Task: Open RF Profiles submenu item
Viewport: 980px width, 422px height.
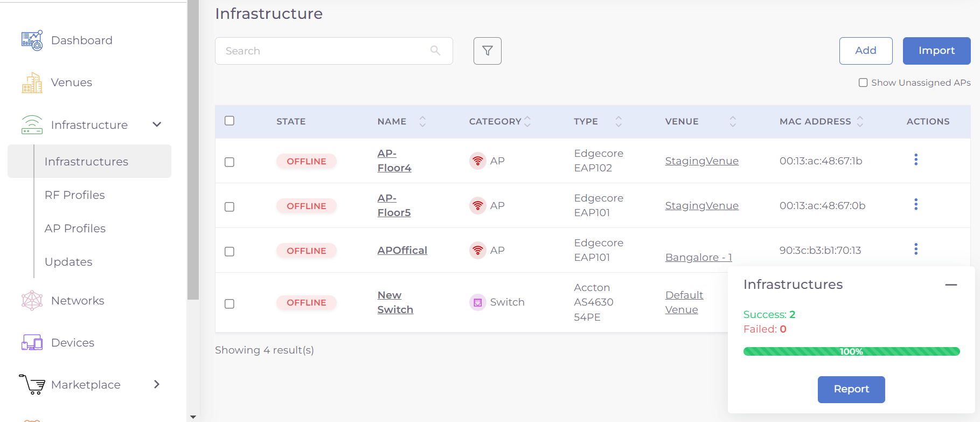Action: (x=75, y=195)
